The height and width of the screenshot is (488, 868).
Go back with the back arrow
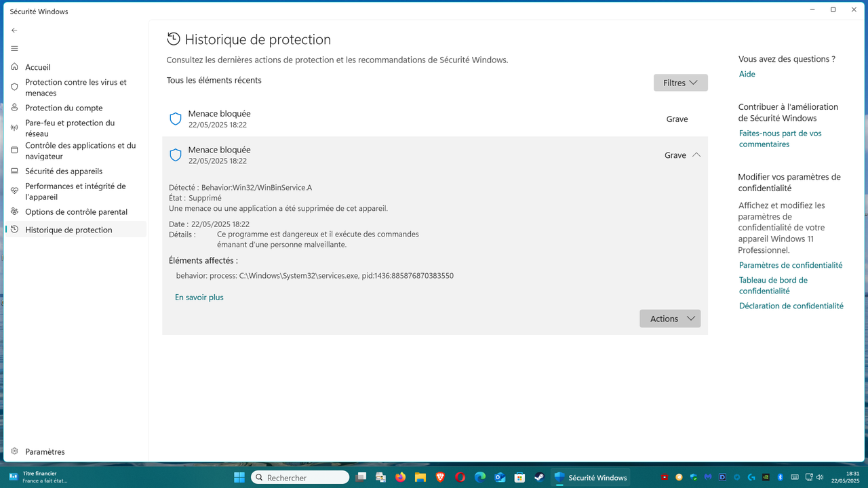[x=14, y=30]
